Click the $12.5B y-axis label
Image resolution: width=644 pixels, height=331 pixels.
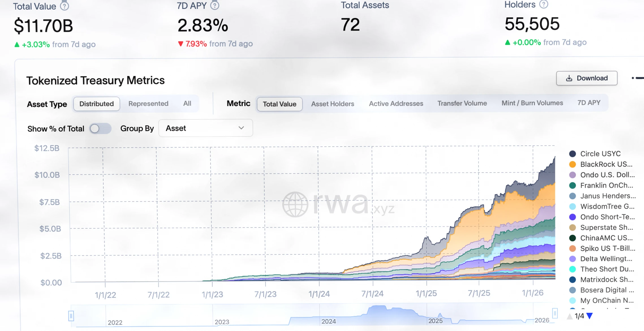click(x=47, y=148)
